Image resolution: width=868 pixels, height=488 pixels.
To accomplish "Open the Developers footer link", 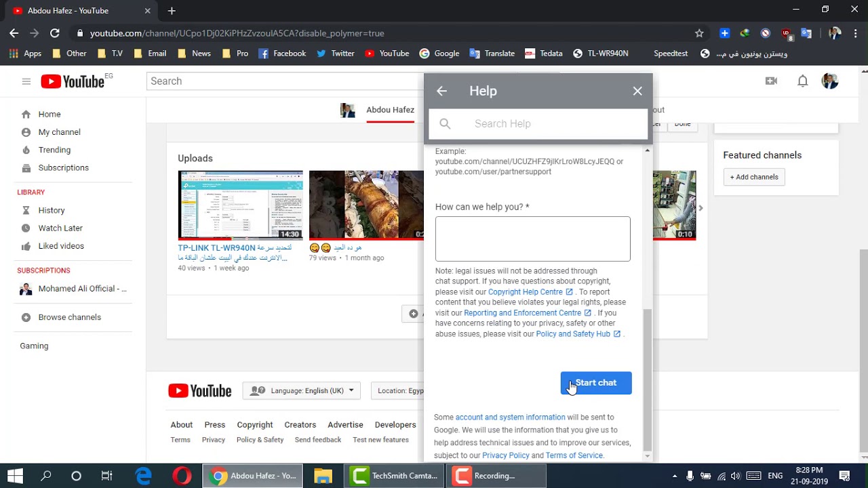I will (395, 425).
